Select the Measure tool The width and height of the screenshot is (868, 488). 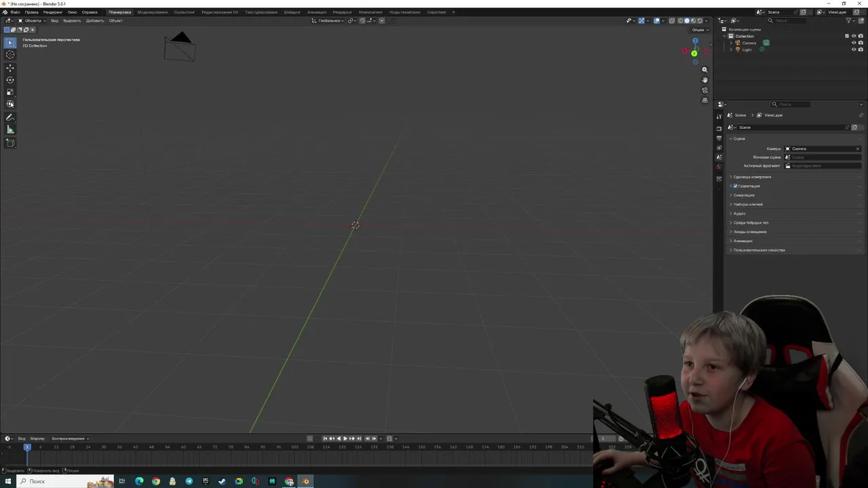tap(10, 130)
